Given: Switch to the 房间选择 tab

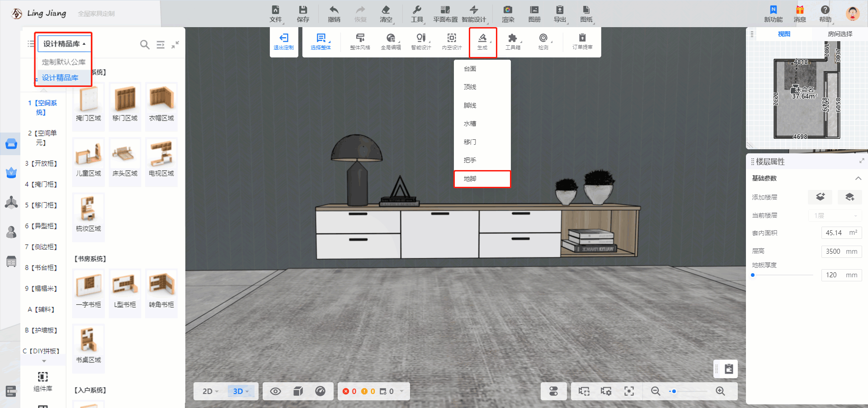Looking at the screenshot, I should tap(840, 34).
